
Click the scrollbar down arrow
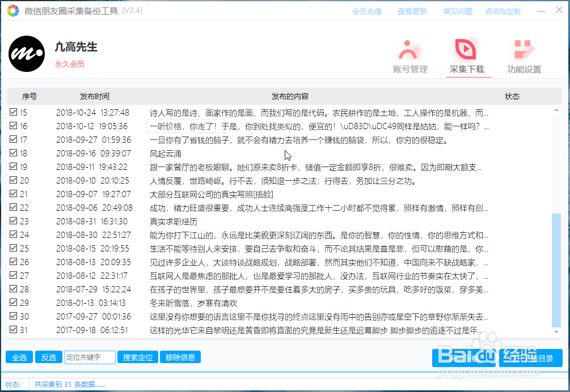[x=556, y=332]
